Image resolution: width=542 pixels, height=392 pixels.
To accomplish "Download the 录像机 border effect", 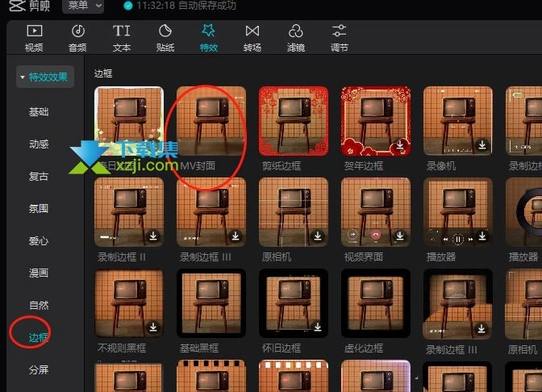I will [x=482, y=145].
